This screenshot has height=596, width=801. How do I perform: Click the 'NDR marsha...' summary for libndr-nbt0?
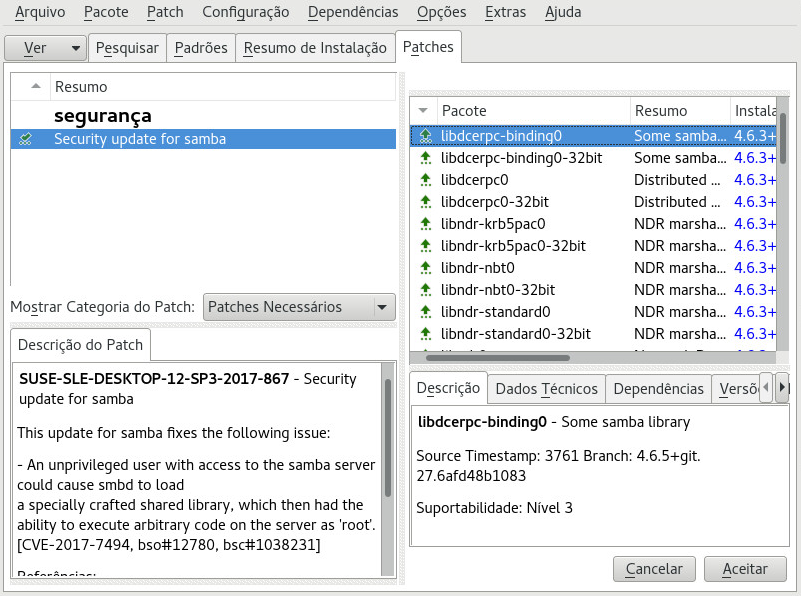[680, 268]
